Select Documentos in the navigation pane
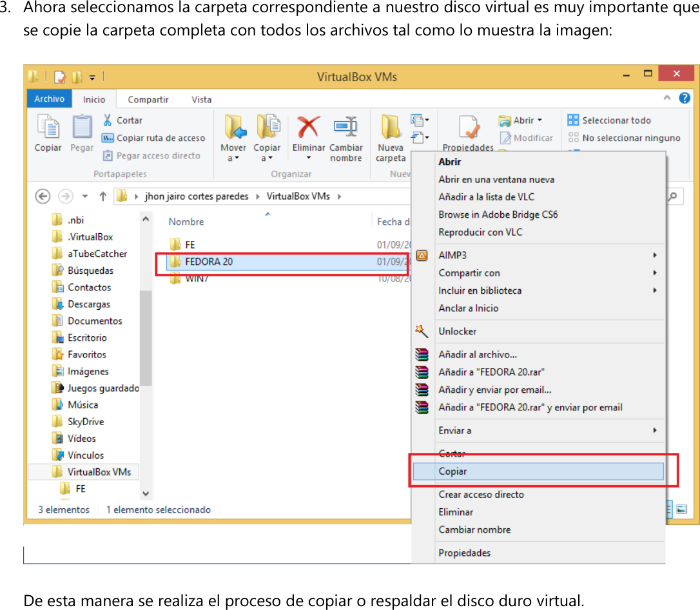700x610 pixels. 87,321
